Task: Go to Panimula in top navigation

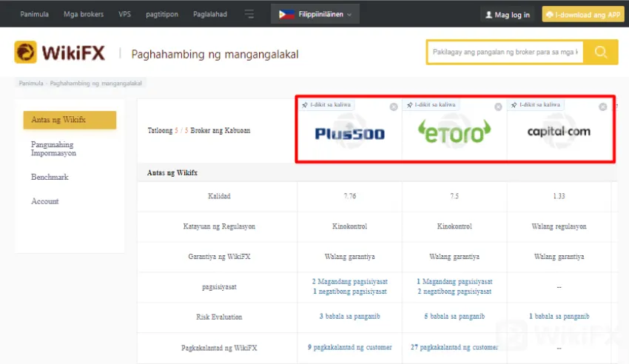Action: point(35,15)
